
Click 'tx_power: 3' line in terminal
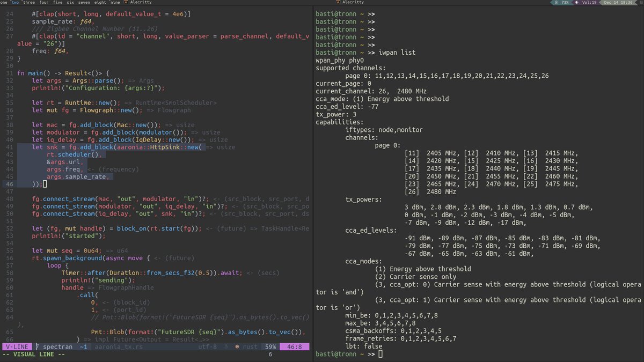[x=336, y=114]
